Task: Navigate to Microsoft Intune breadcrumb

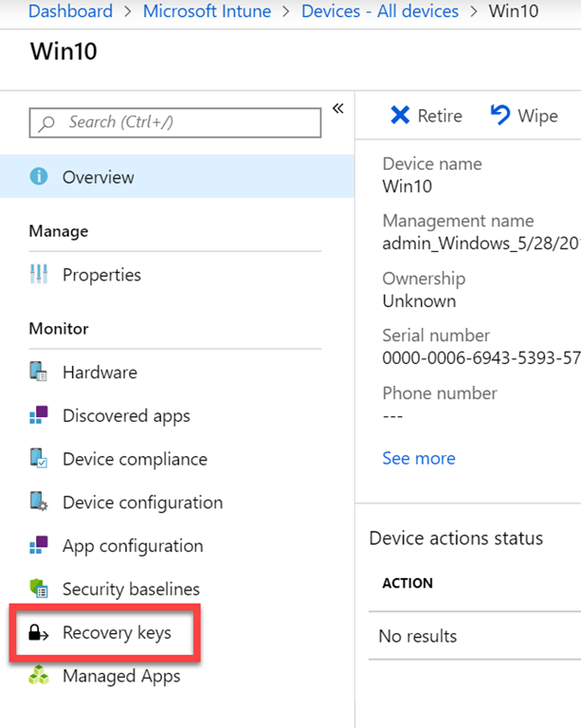Action: (x=207, y=11)
